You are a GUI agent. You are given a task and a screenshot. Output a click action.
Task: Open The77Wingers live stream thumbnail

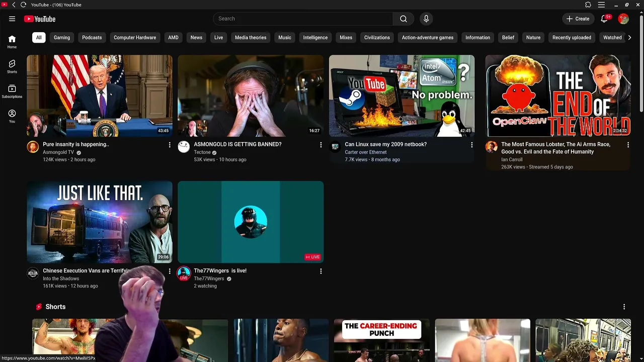(251, 222)
